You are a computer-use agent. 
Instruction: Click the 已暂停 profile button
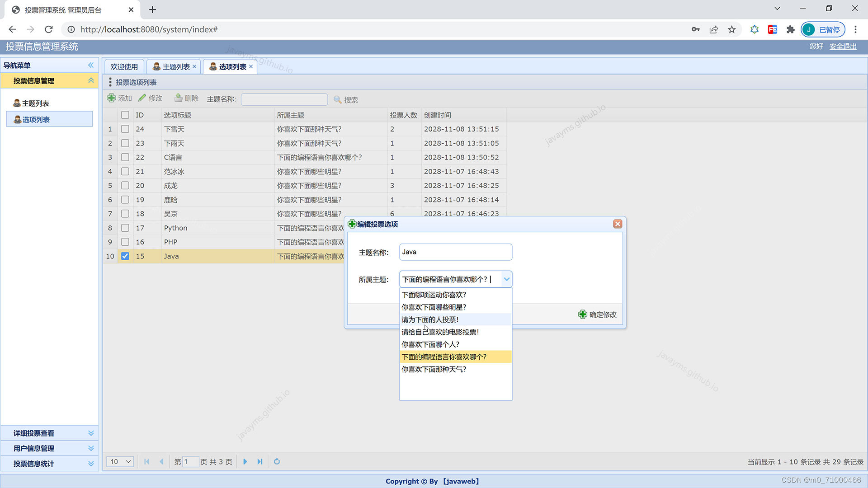click(x=823, y=29)
